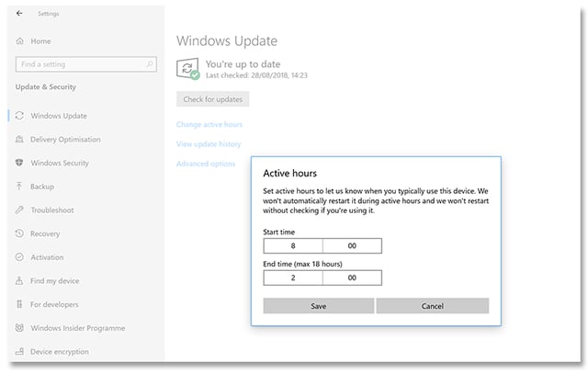Click the Delivery Optimisation icon

[x=19, y=139]
